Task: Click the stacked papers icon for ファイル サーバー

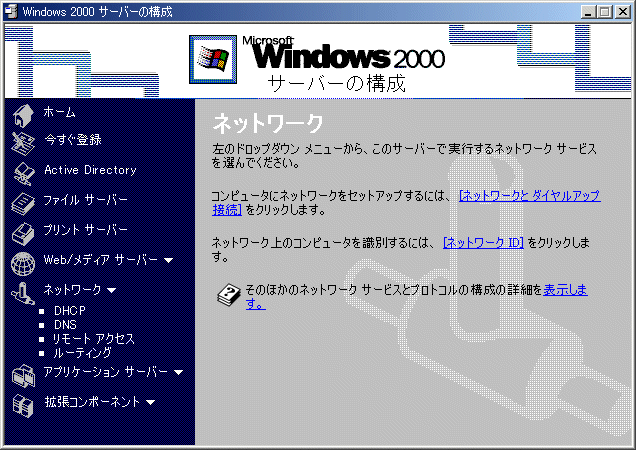Action: point(23,204)
